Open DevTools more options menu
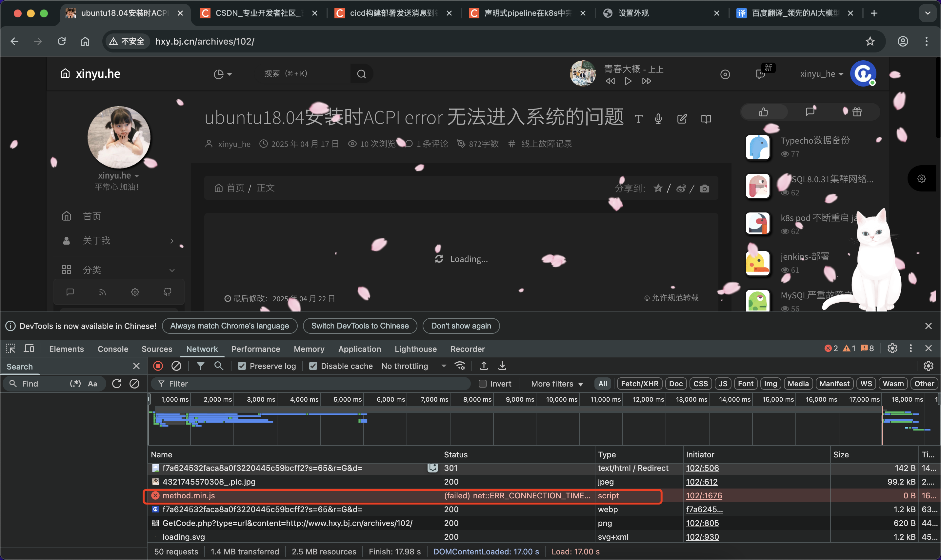 [911, 348]
